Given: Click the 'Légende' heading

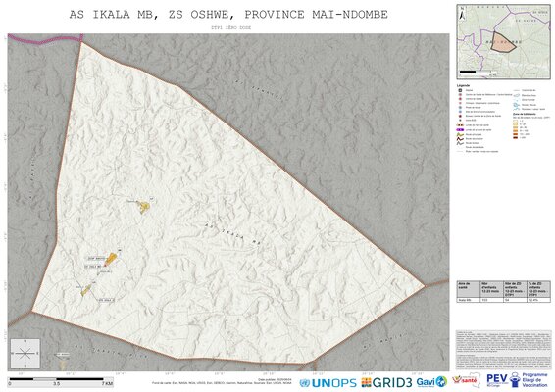Looking at the screenshot, I should click(464, 85).
